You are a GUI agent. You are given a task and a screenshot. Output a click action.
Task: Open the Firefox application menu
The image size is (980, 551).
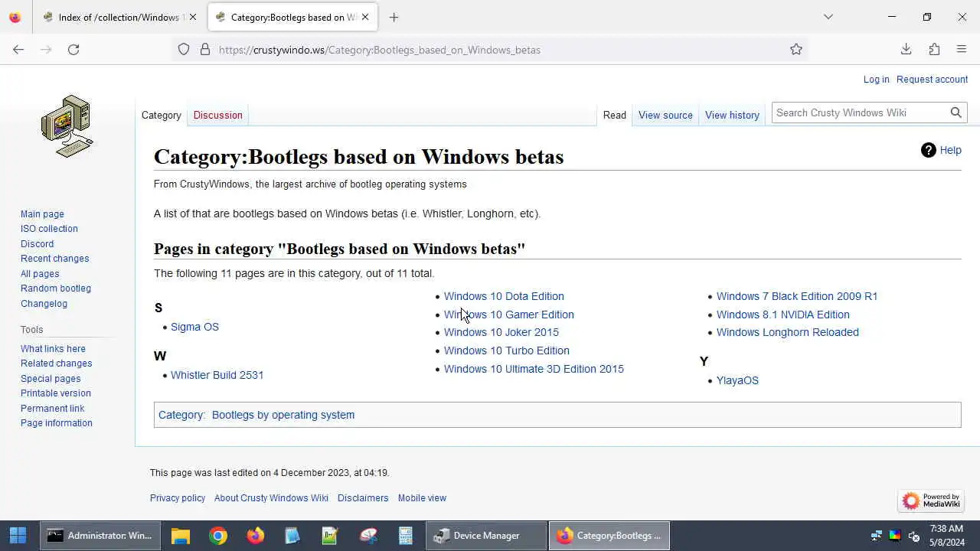click(x=962, y=50)
